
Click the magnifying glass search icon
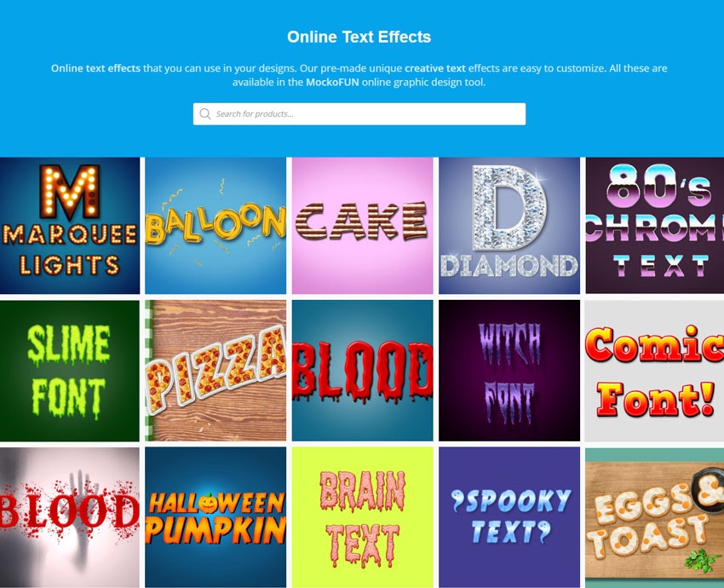click(205, 113)
